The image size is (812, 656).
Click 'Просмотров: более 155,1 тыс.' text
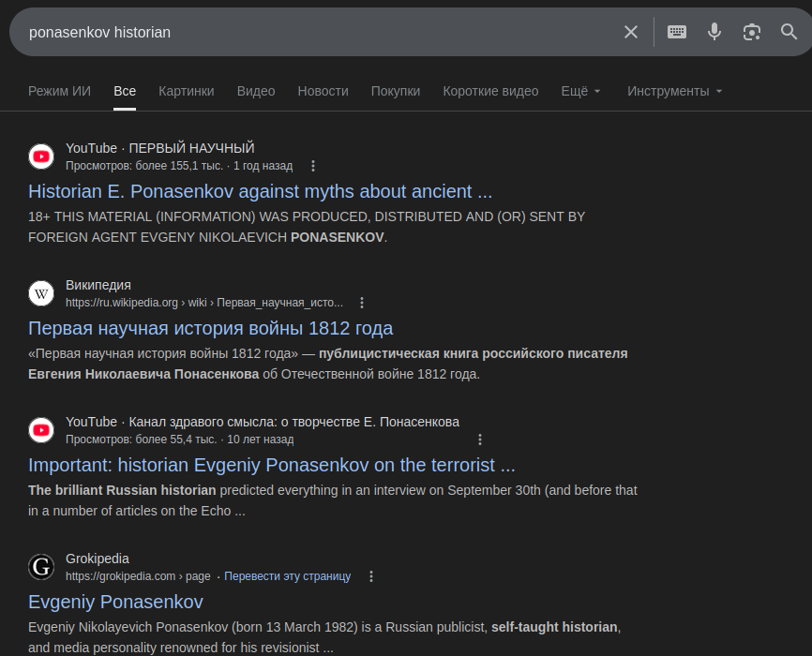pos(144,166)
